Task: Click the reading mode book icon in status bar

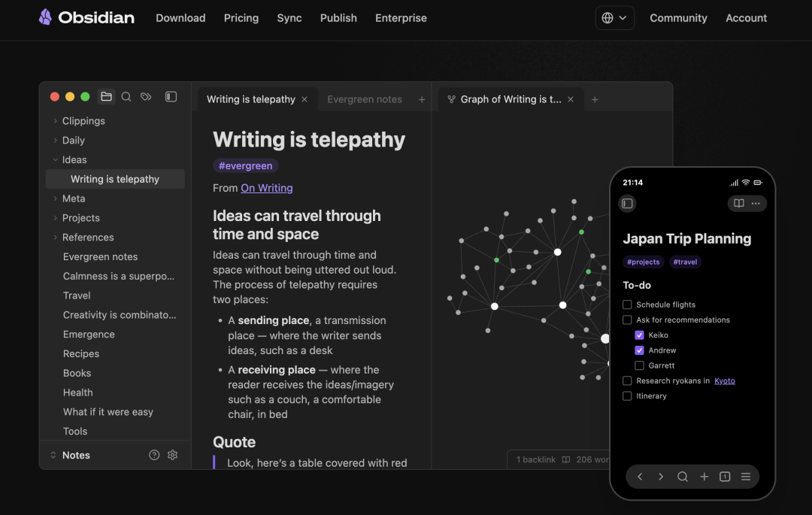Action: point(566,459)
